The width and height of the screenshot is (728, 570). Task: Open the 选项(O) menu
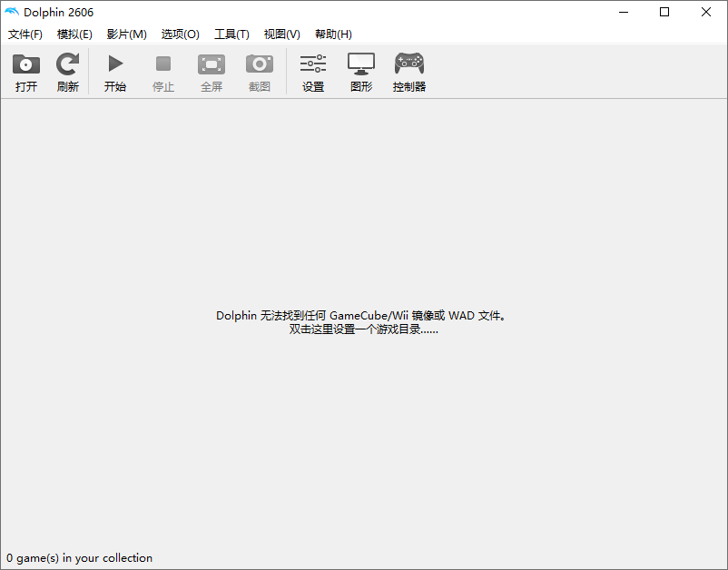click(x=180, y=34)
